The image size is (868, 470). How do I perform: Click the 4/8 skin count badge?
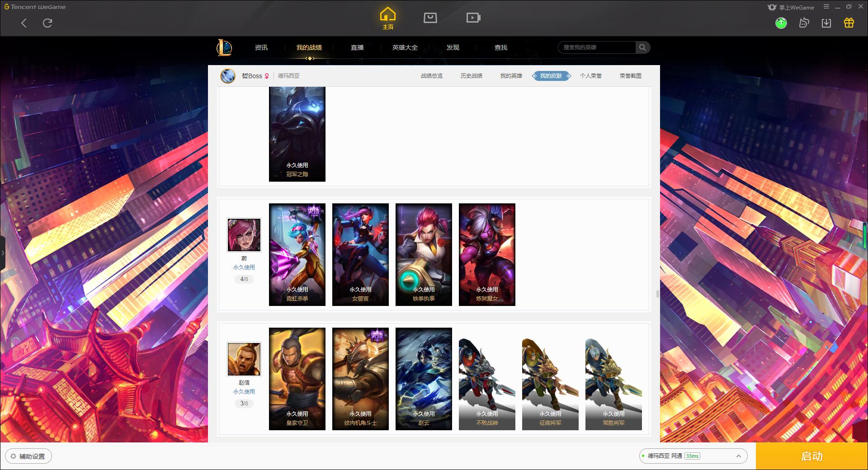244,279
